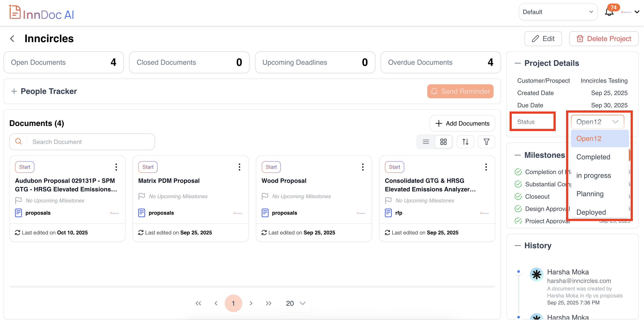Screen dimensions: 644x320
Task: Click the back arrow beside Inncircles
Action: tap(12, 39)
